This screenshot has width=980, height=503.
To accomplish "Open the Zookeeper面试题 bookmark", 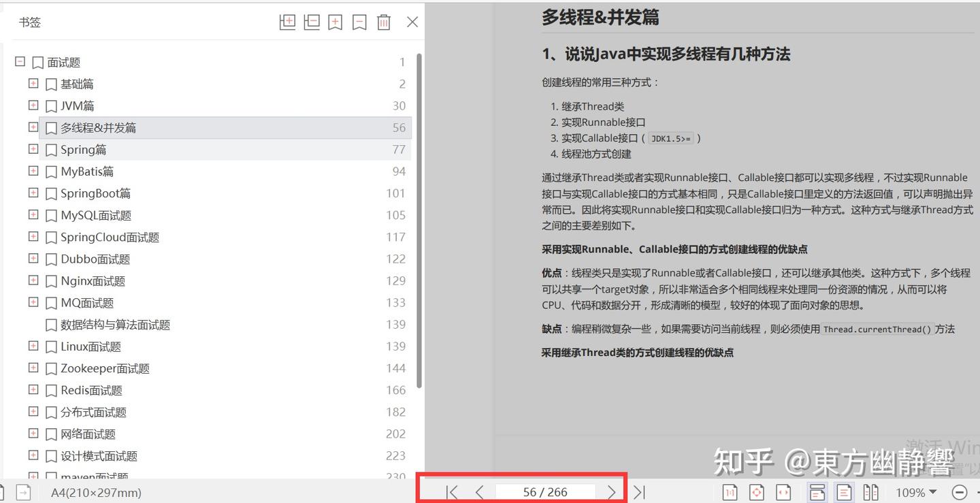I will (x=105, y=368).
